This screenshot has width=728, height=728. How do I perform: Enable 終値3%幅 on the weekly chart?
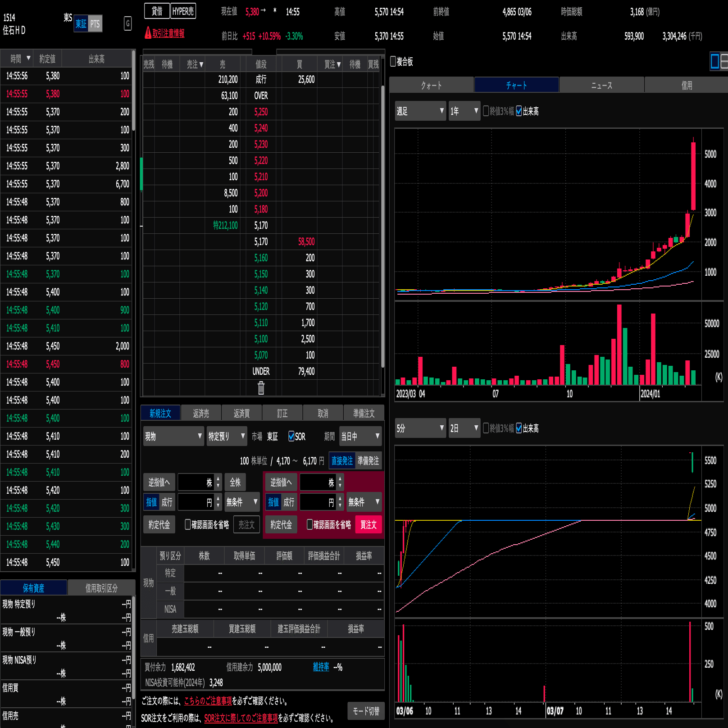point(486,111)
